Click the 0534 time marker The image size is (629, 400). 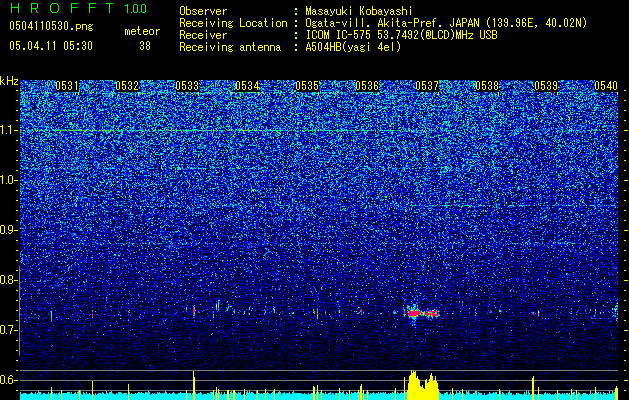tap(247, 86)
